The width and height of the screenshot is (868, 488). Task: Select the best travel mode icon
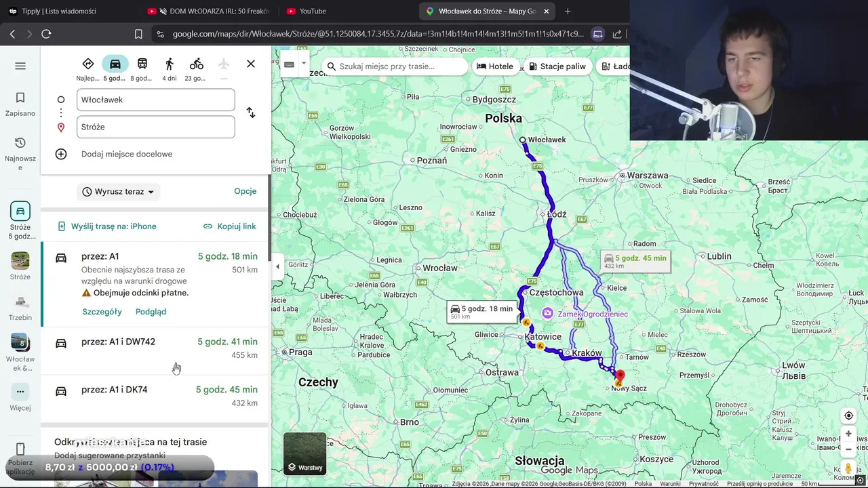pyautogui.click(x=88, y=64)
